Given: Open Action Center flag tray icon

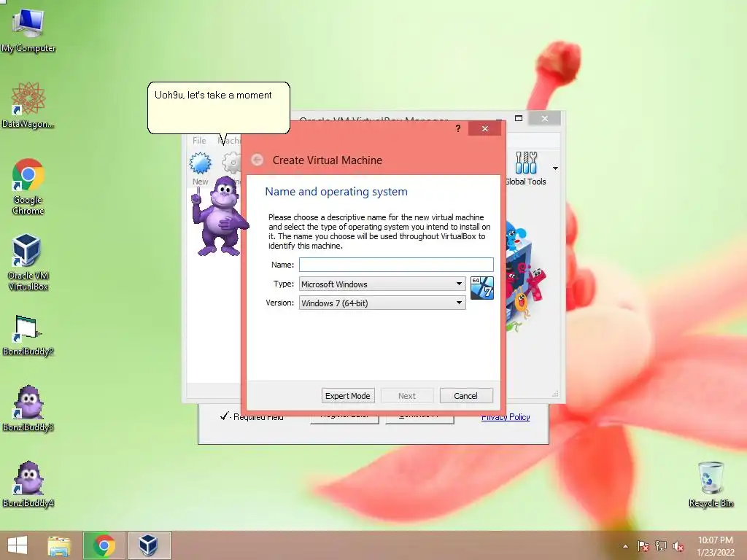Looking at the screenshot, I should coord(643,546).
